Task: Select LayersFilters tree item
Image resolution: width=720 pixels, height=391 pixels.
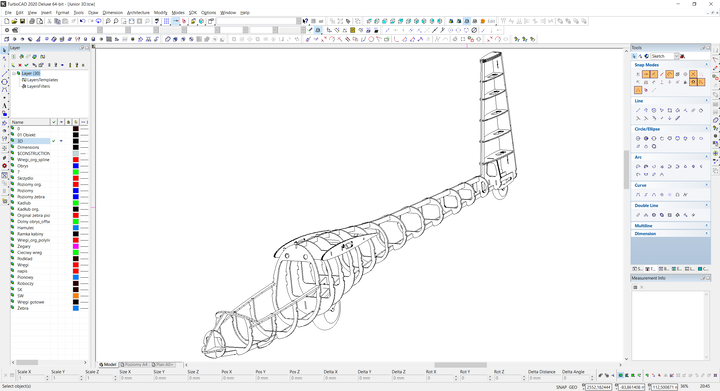Action: tap(38, 86)
